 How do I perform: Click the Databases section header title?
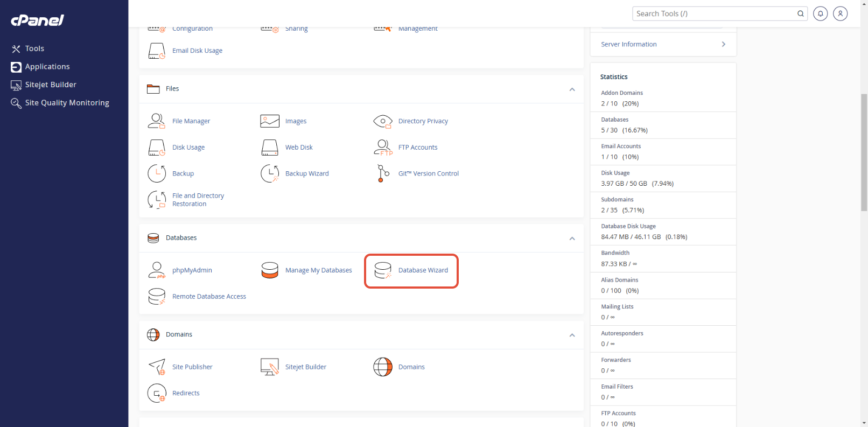[181, 238]
